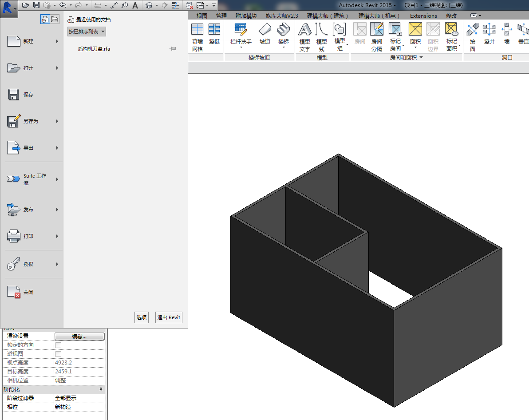529x420 pixels.
Task: Select the Model Line (模型线) tool
Action: coord(321,37)
